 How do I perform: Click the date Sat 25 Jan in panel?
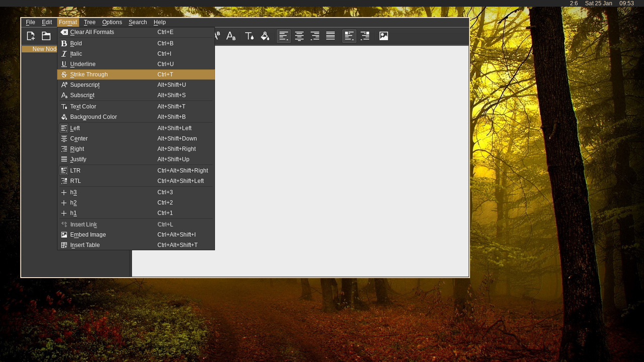point(598,4)
